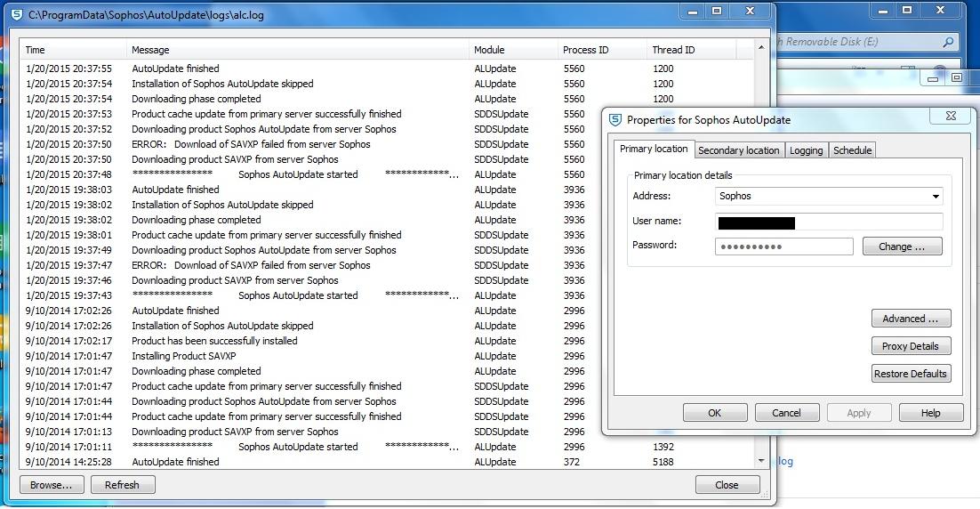Select the 9/10/2014 14:25:28 AutoUpdate finished row
The width and height of the screenshot is (980, 509).
[387, 462]
